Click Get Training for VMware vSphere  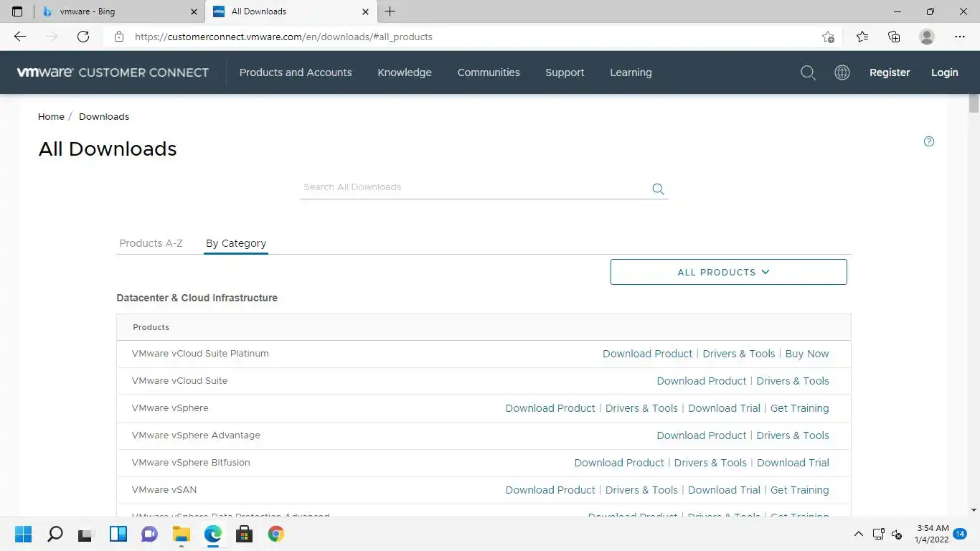tap(799, 408)
